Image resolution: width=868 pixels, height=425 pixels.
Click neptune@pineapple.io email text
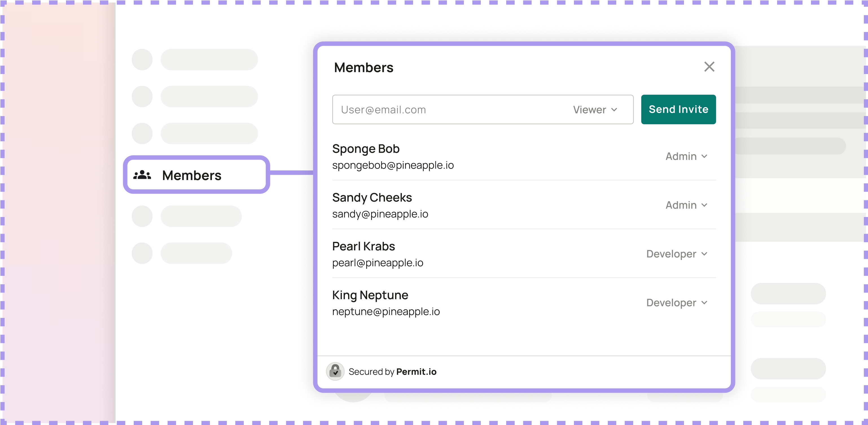click(386, 311)
